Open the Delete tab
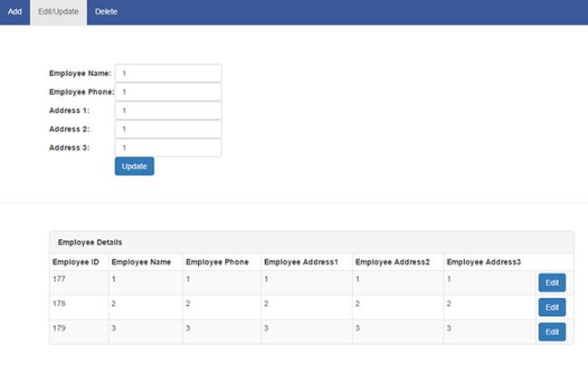 click(x=106, y=12)
